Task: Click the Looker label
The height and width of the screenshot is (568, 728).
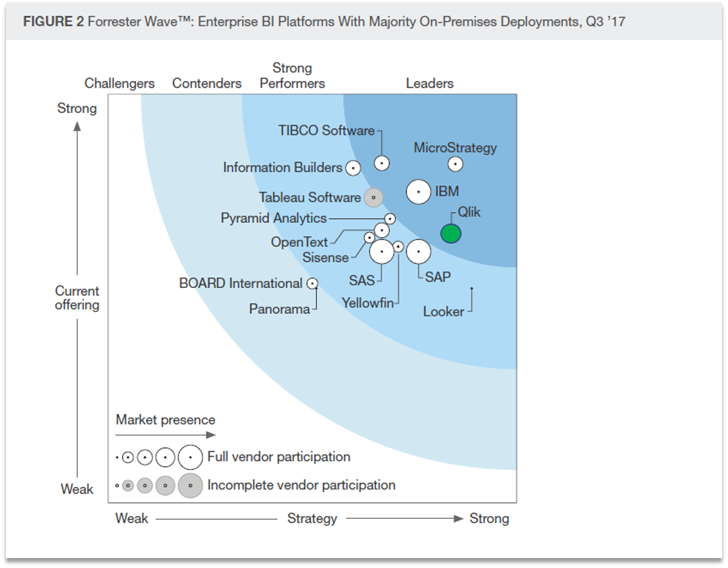Action: point(444,311)
